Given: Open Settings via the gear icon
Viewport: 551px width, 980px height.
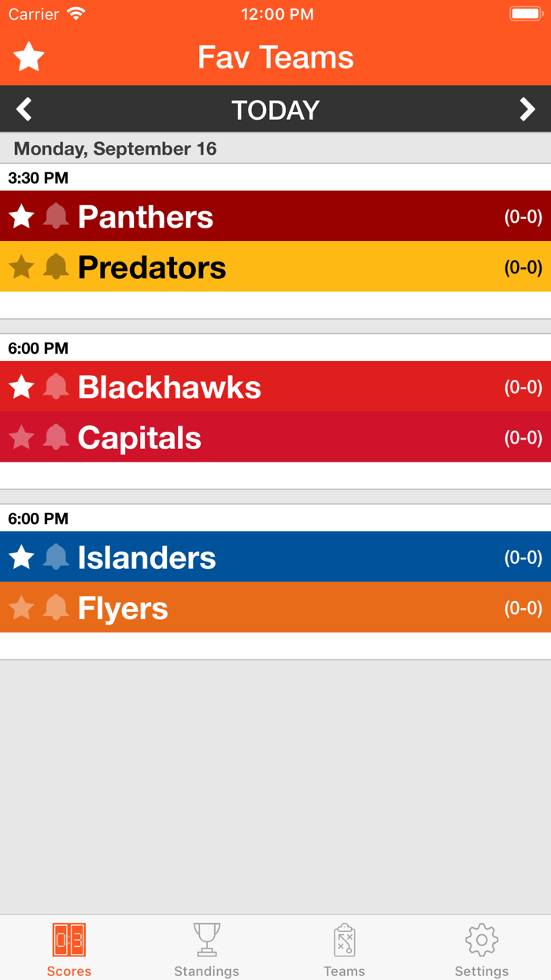Looking at the screenshot, I should tap(482, 939).
